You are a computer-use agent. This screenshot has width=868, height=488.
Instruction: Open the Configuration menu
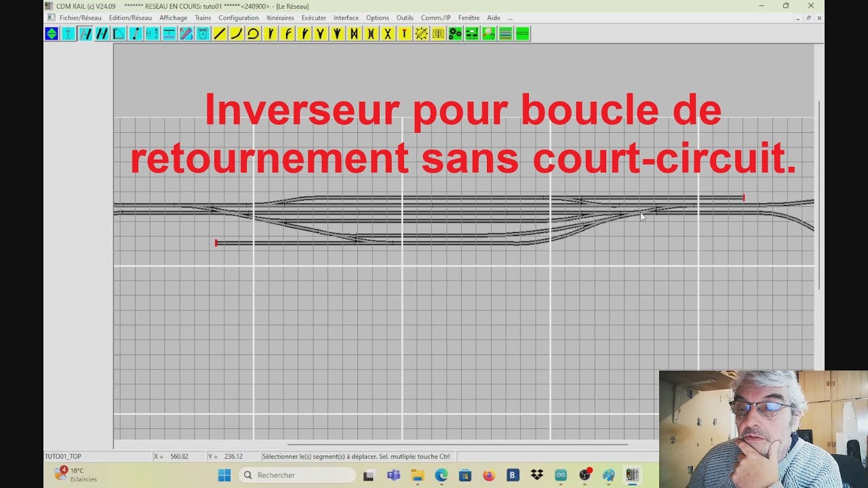click(x=238, y=18)
